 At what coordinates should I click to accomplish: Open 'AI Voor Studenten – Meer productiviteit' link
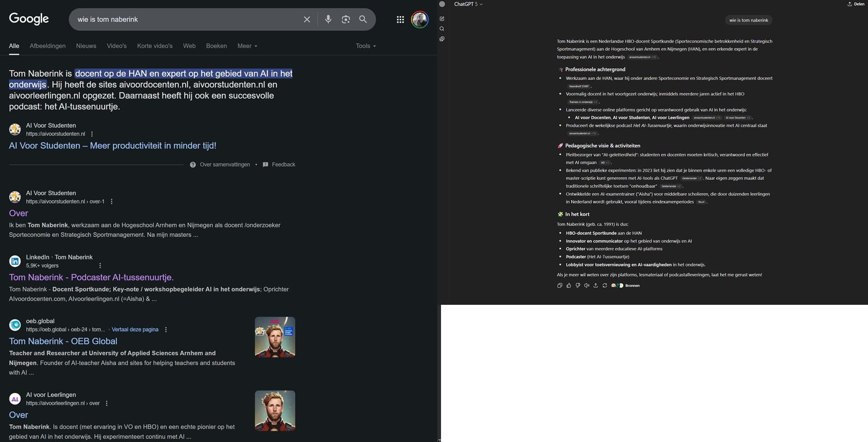coord(112,146)
